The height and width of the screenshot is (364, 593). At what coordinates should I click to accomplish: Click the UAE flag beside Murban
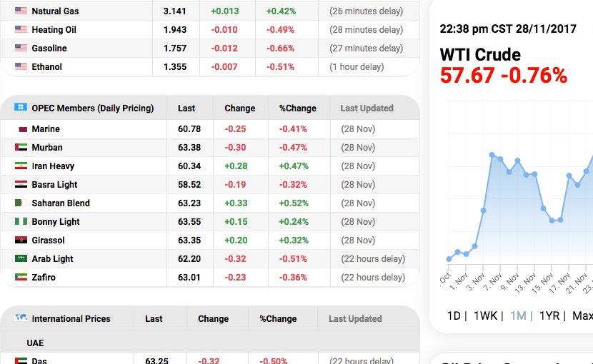coord(21,147)
